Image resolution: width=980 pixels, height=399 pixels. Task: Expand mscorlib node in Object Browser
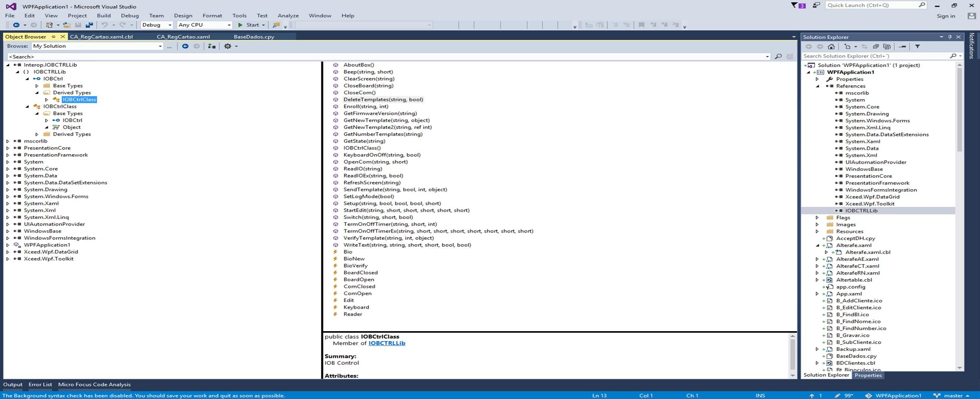coord(8,141)
